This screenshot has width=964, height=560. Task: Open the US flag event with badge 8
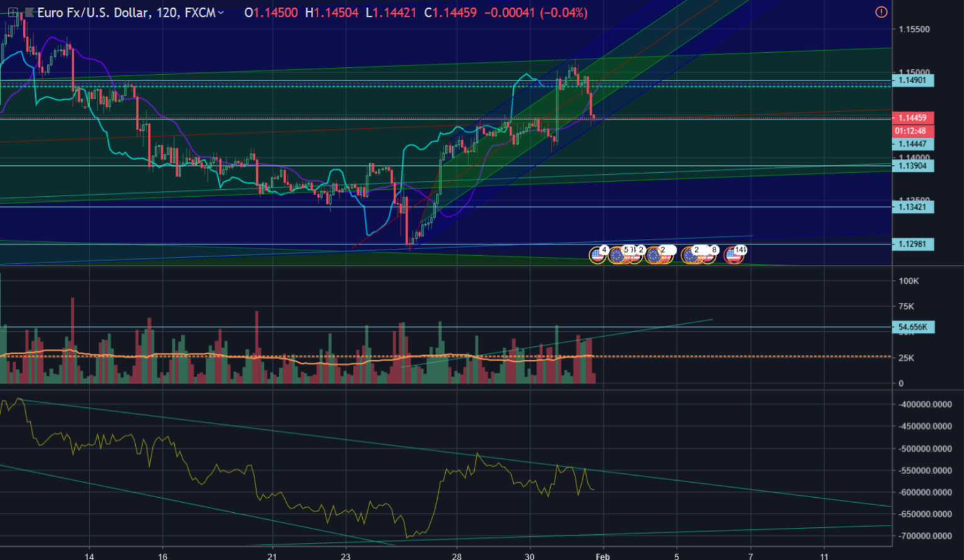[x=708, y=255]
